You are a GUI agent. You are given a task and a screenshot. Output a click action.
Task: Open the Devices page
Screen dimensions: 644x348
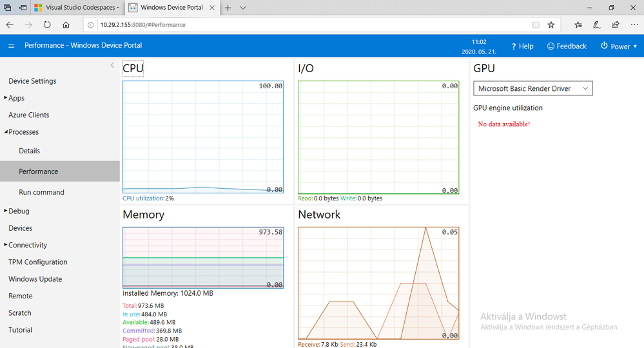pyautogui.click(x=20, y=228)
